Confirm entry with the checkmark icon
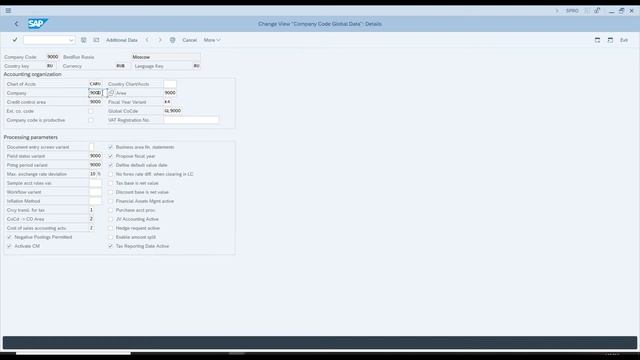The height and width of the screenshot is (360, 640). click(x=15, y=40)
